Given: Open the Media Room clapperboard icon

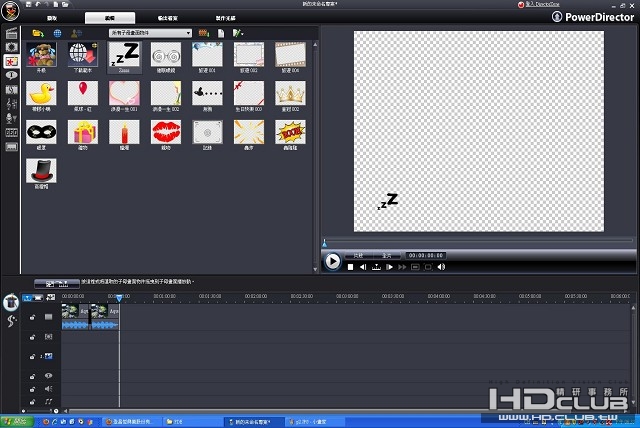Looking at the screenshot, I should [11, 33].
